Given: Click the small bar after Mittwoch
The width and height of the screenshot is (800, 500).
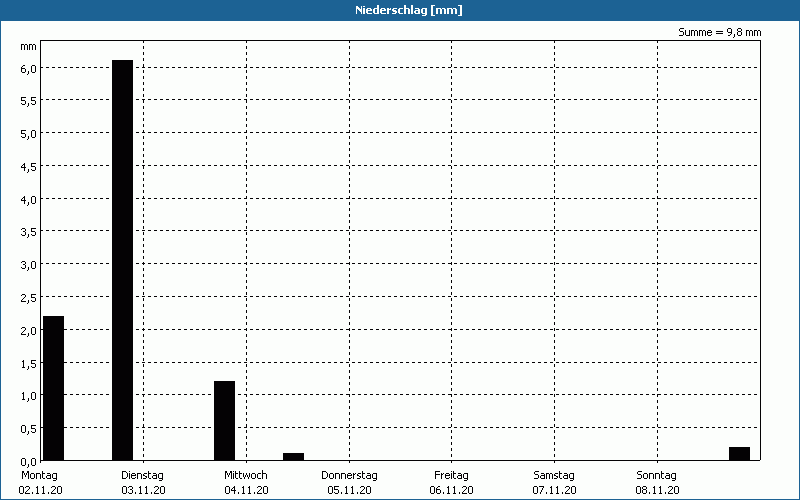Looking at the screenshot, I should pyautogui.click(x=293, y=457).
